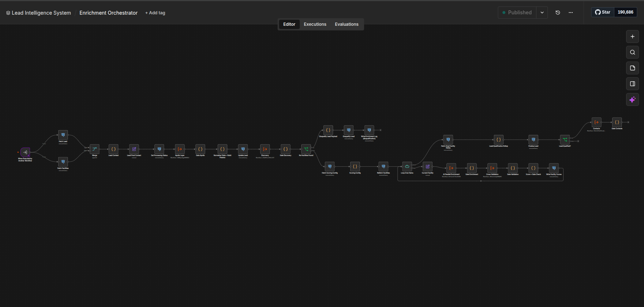This screenshot has height=307, width=644.
Task: Switch to the Editor tab
Action: [x=289, y=24]
